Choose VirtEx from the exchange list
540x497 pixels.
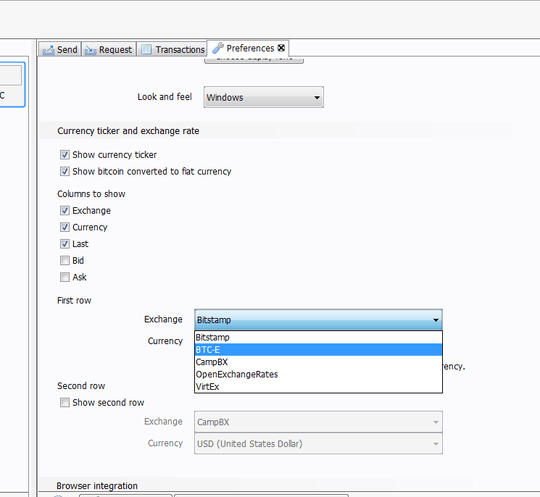(x=318, y=386)
